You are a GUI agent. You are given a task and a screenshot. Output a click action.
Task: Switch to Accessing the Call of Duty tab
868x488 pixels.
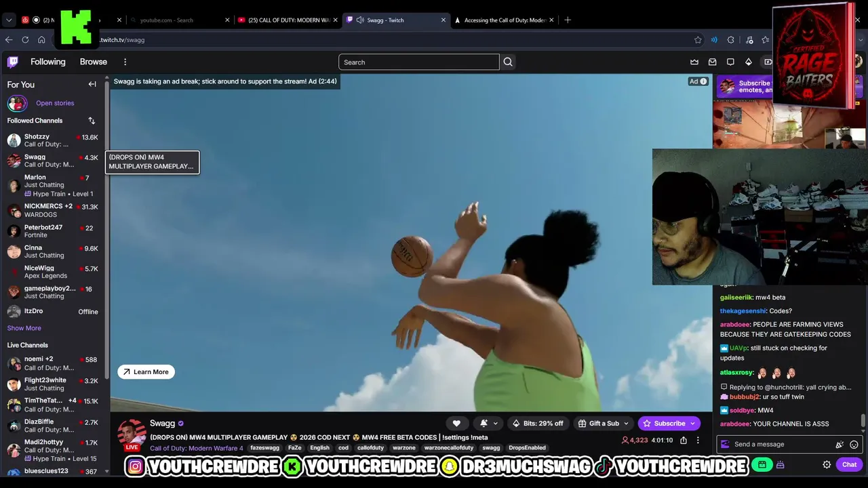[x=505, y=20]
